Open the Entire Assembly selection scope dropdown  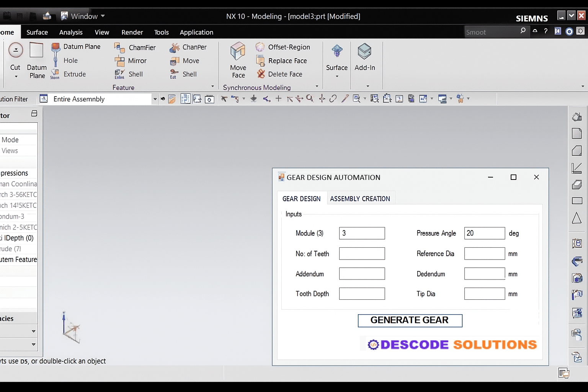coord(155,99)
